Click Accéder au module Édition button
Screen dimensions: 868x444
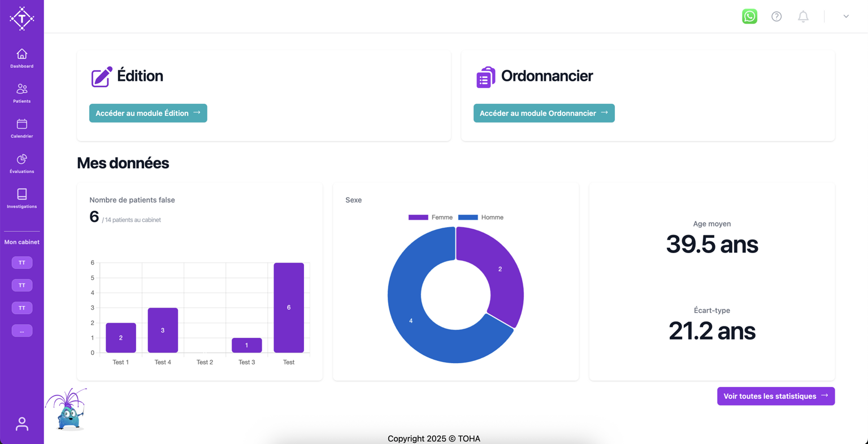[148, 113]
